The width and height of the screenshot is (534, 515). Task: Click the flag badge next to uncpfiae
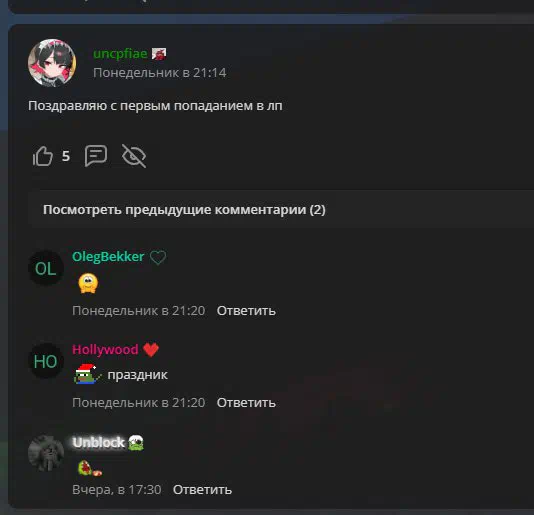159,53
